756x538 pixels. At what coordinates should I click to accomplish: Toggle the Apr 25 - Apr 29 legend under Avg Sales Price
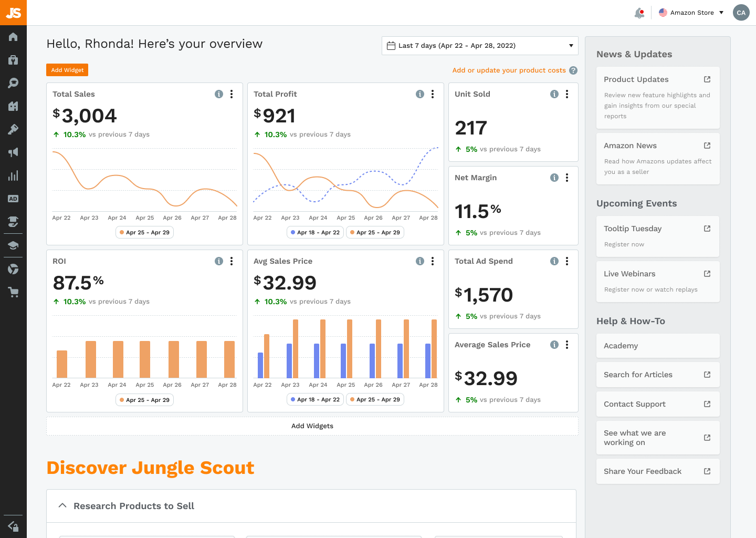tap(375, 399)
